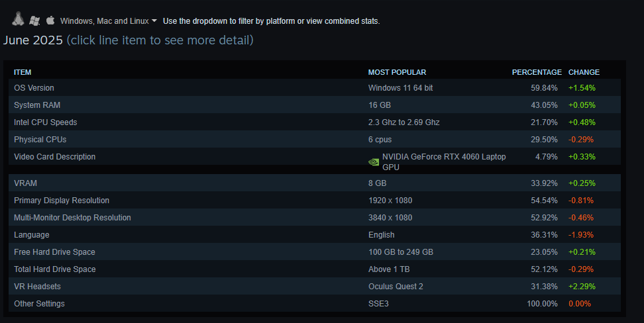Click the Linux penguin platform icon
Viewport: 644px width, 323px height.
click(18, 19)
